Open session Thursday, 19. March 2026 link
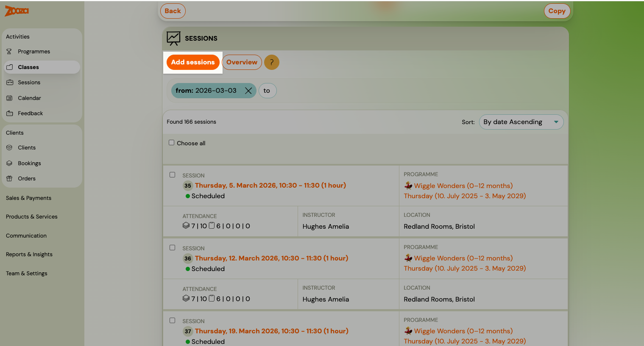This screenshot has height=346, width=644. coord(272,331)
